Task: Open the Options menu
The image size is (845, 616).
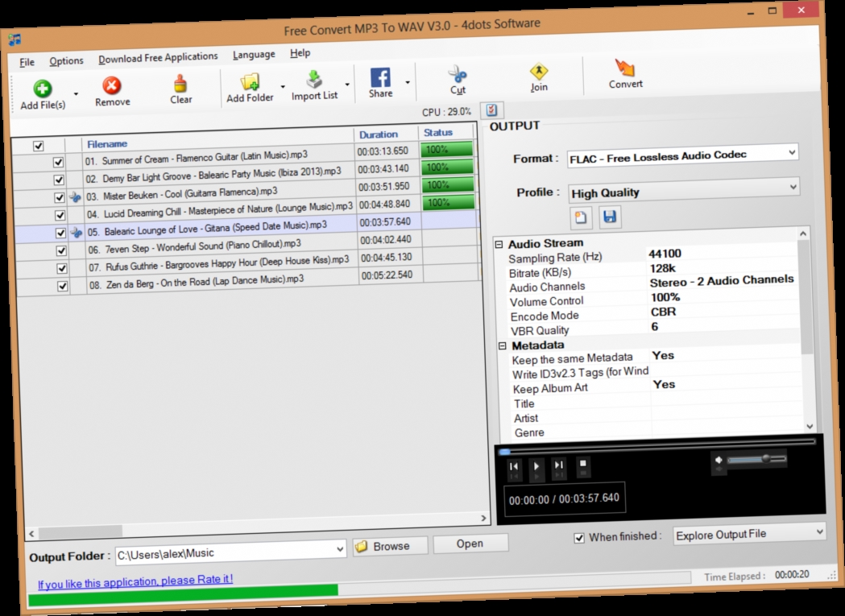Action: [x=66, y=60]
